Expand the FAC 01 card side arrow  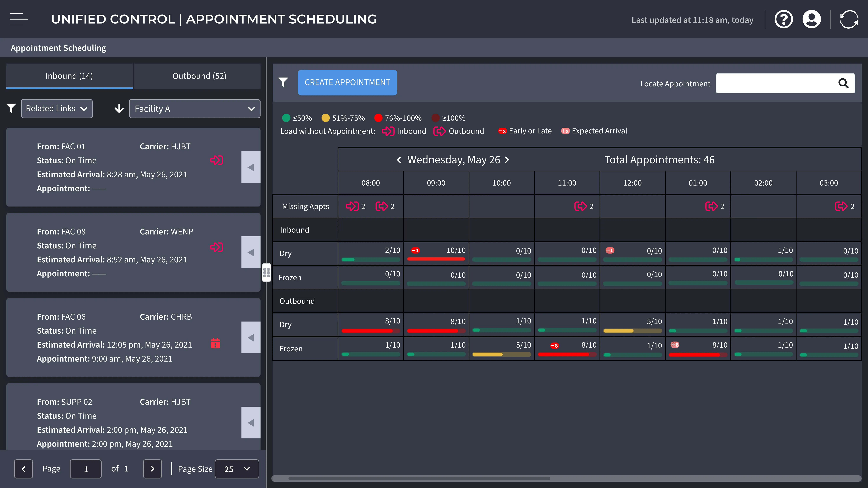[251, 167]
